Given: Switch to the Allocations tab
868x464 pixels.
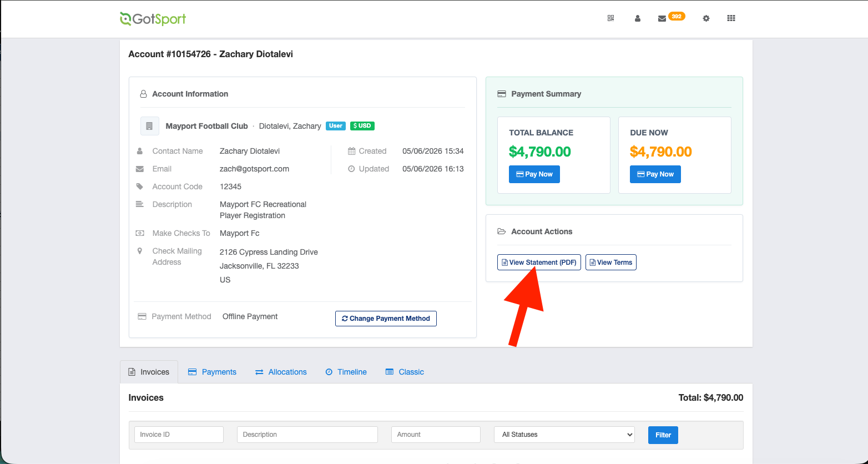Looking at the screenshot, I should (281, 372).
